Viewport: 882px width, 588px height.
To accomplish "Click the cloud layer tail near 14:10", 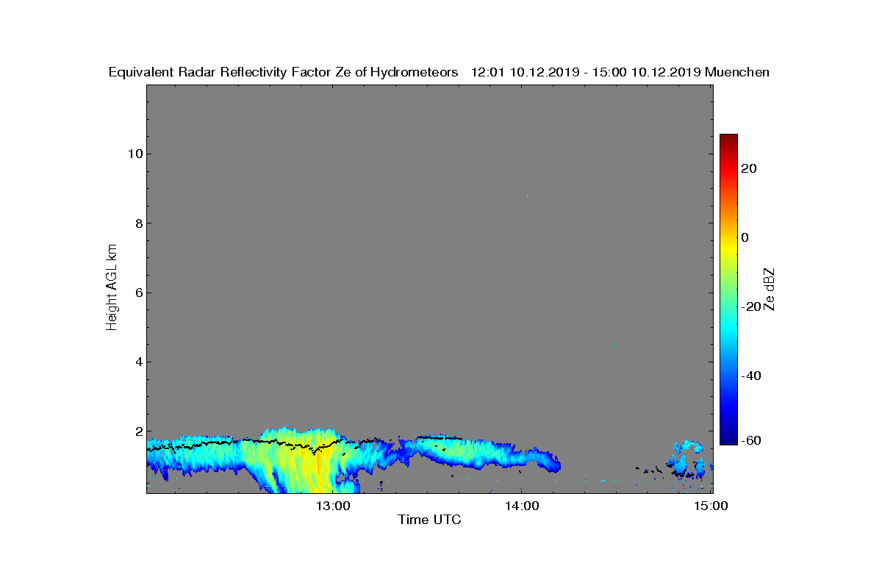I will (x=545, y=459).
